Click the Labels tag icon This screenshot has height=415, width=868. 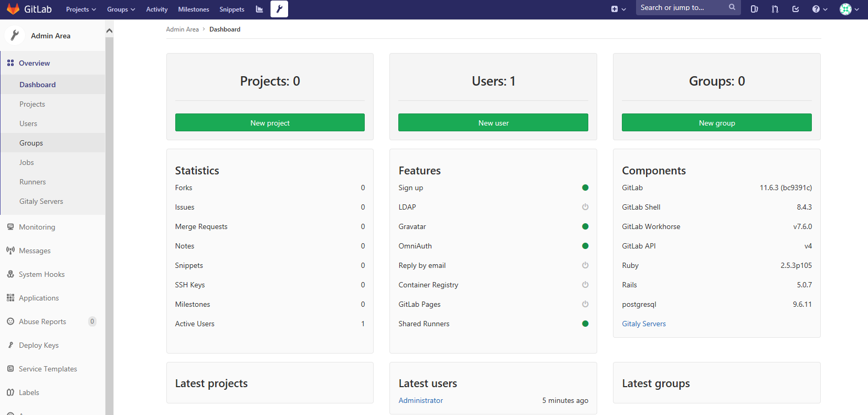coord(10,392)
